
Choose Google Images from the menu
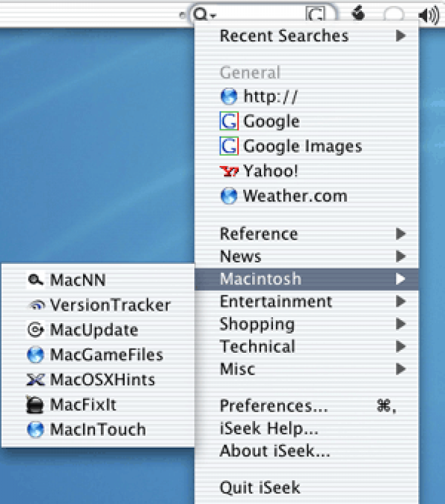(x=307, y=146)
